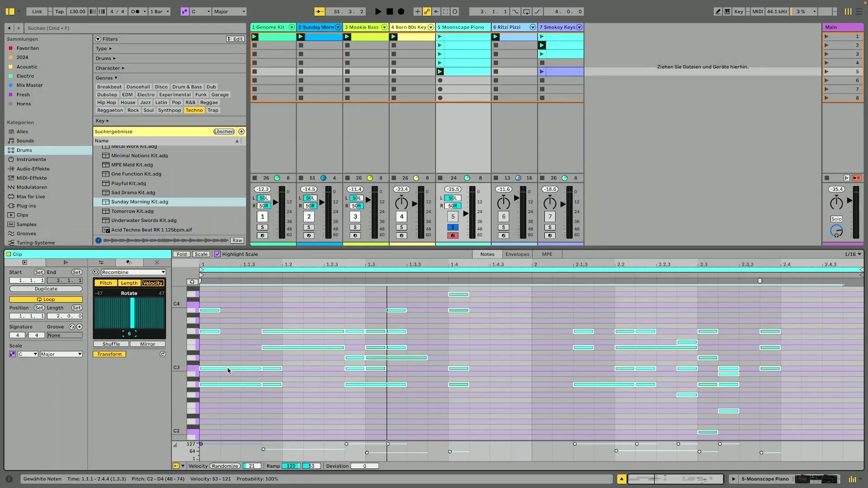The width and height of the screenshot is (868, 488).
Task: Click the transport Stop button
Action: click(x=390, y=11)
